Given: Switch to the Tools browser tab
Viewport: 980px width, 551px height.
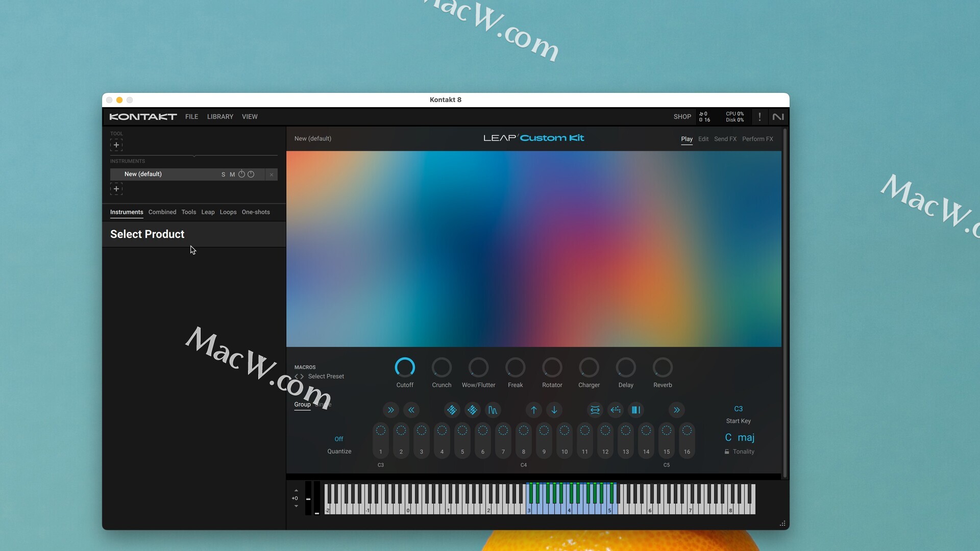Looking at the screenshot, I should click(189, 212).
